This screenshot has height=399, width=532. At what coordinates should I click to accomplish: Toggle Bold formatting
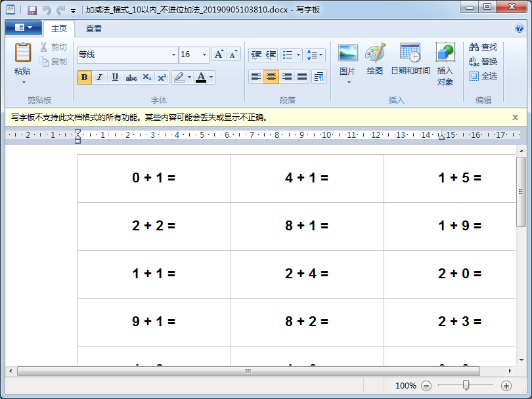84,77
